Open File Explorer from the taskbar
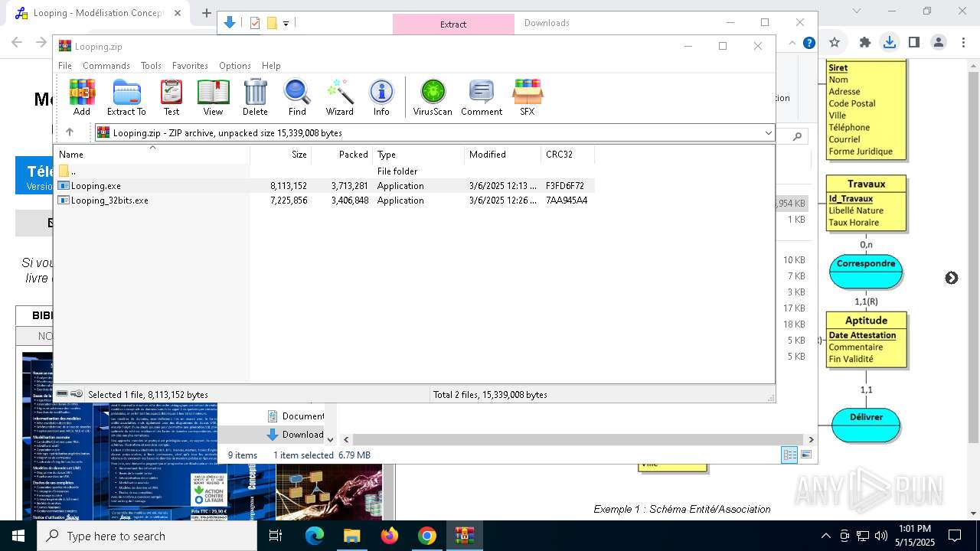The image size is (980, 551). coord(351,536)
